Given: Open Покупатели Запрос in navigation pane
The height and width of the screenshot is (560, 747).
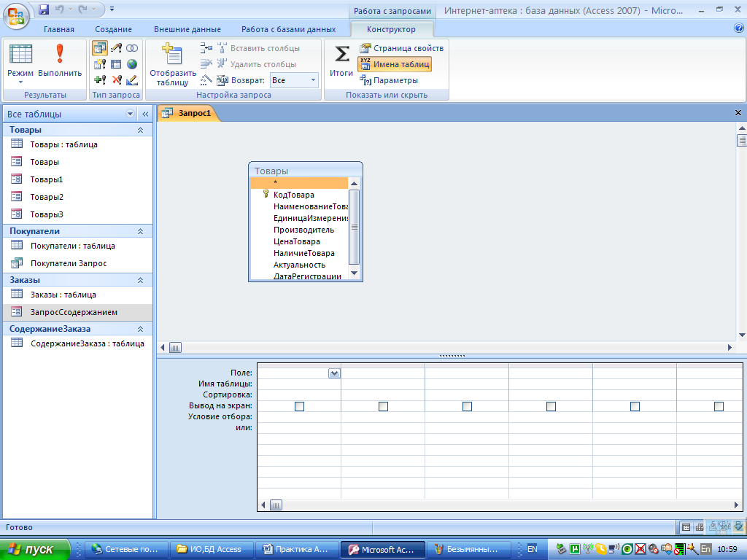Looking at the screenshot, I should coord(69,263).
